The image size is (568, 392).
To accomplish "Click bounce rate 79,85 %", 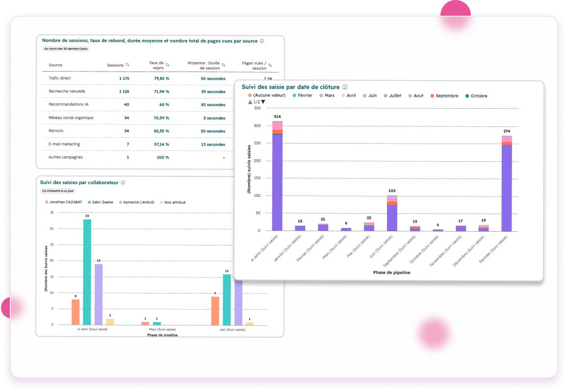I will click(161, 78).
